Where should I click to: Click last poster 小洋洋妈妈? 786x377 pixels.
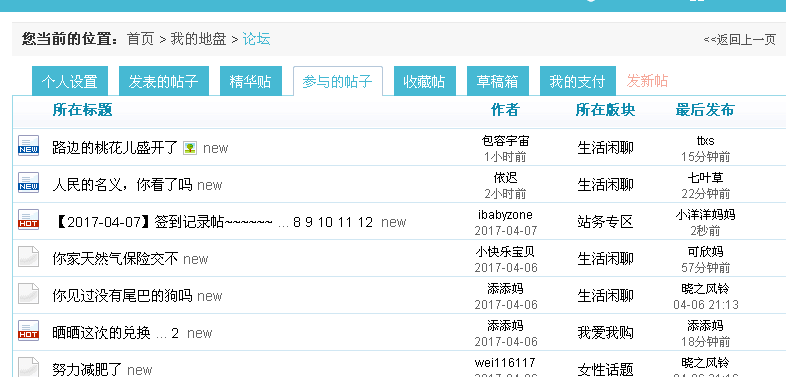[706, 215]
